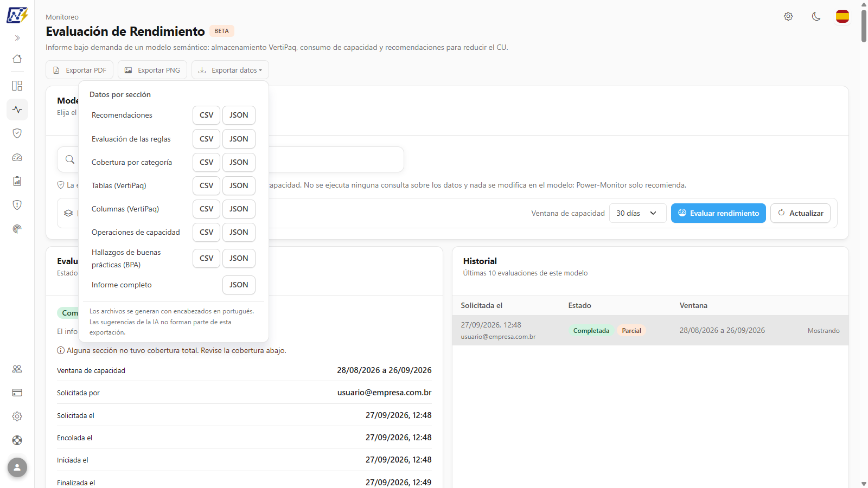The image size is (868, 488).
Task: Open the shield checkmark icon in sidebar
Action: tap(17, 133)
